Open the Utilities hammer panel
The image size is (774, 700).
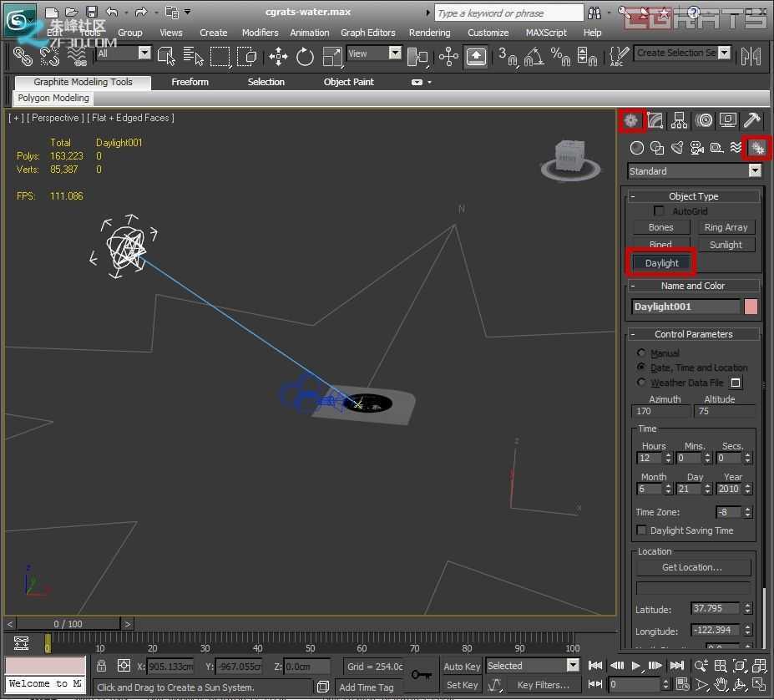click(751, 120)
